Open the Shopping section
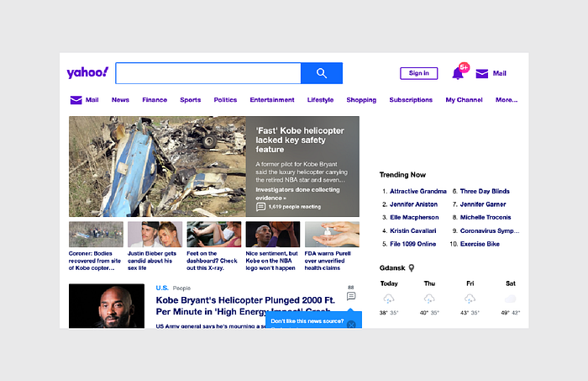Viewport: 588px width, 381px height. pos(361,100)
